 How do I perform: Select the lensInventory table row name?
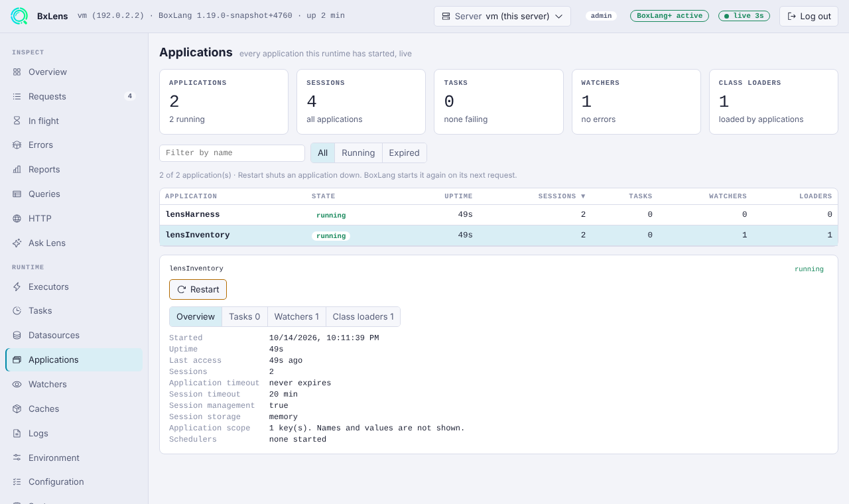[x=198, y=235]
